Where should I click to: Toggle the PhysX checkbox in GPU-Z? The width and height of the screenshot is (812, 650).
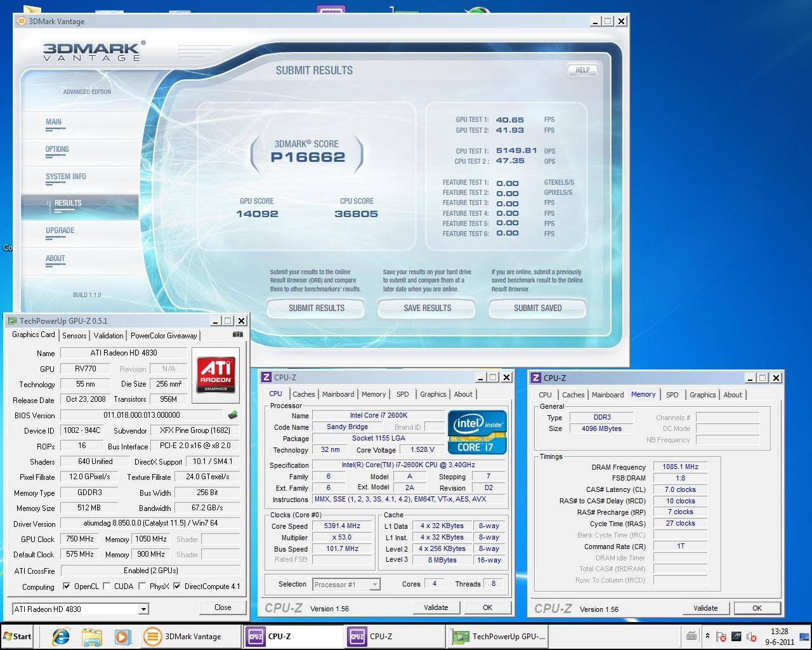[x=142, y=587]
